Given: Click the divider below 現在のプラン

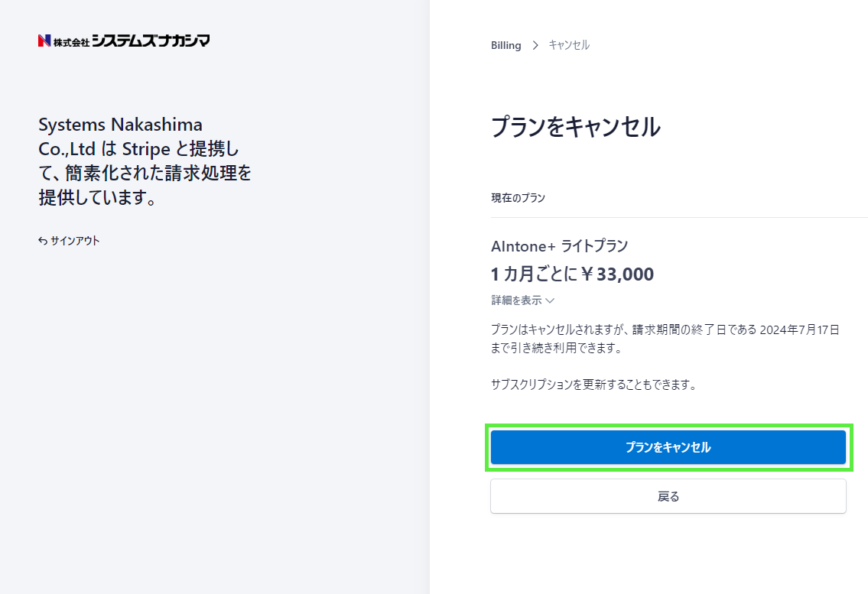Looking at the screenshot, I should pos(679,218).
